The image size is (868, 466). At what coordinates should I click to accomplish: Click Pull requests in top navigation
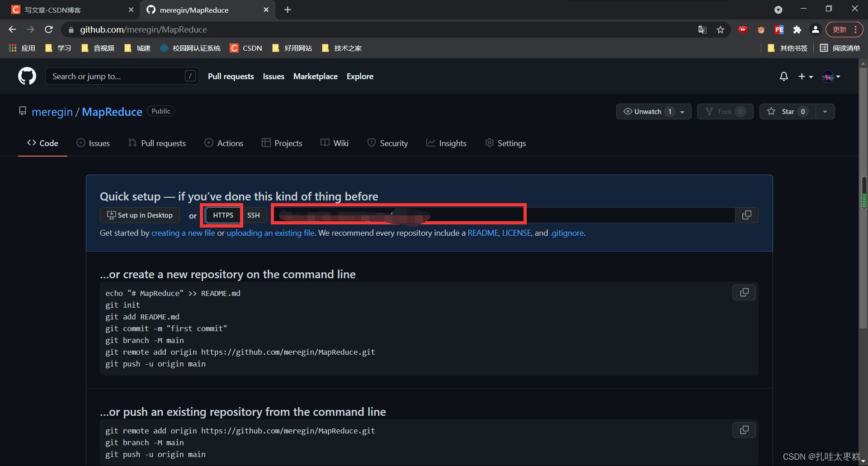tap(231, 76)
